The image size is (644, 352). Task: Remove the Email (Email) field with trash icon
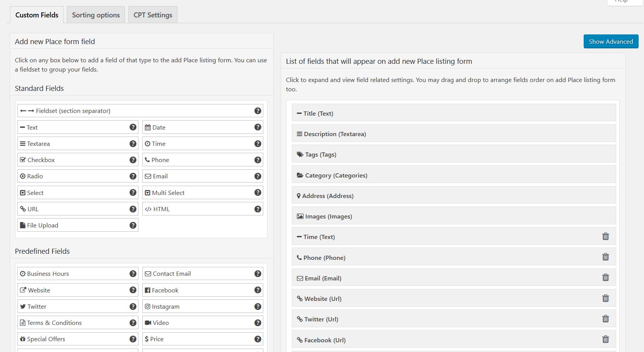pyautogui.click(x=605, y=277)
